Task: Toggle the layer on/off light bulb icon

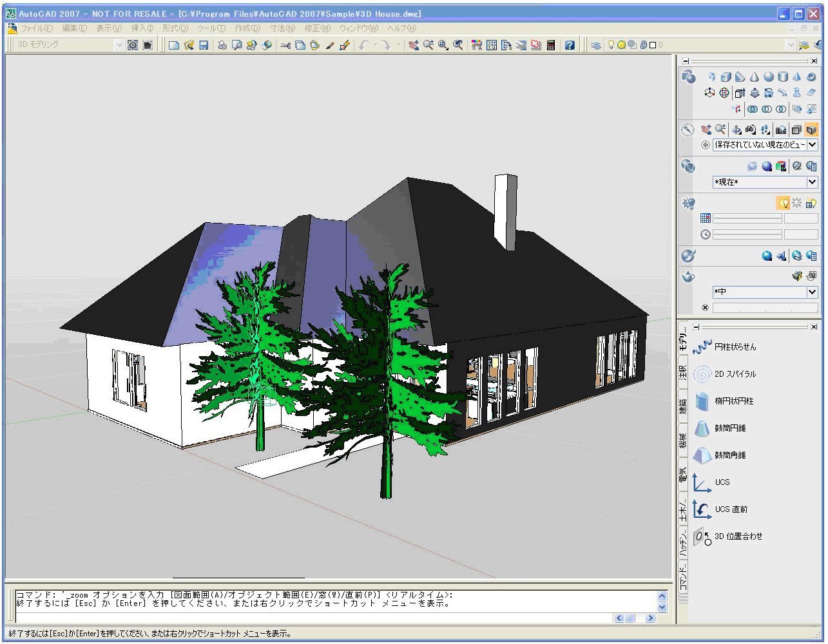Action: [x=611, y=45]
